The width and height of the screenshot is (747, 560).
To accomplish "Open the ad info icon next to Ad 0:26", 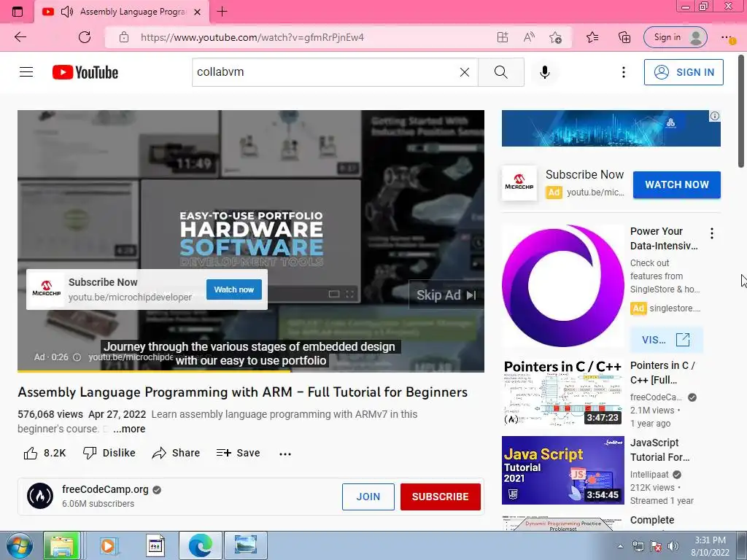I will point(77,357).
